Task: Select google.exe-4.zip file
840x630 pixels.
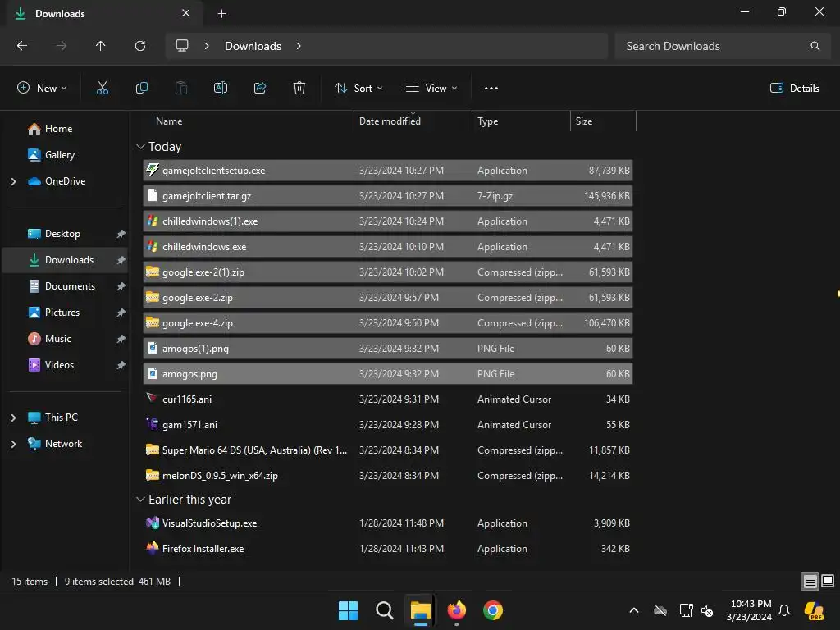Action: click(388, 323)
